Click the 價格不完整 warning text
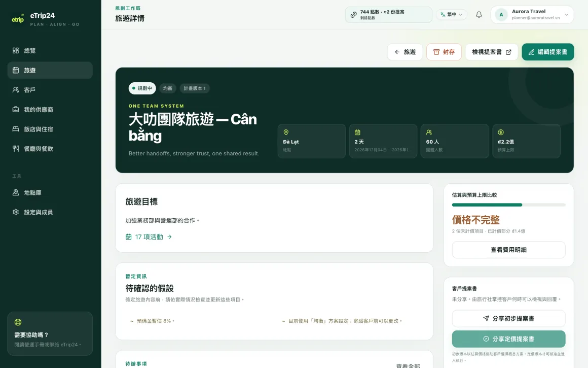Screen dimensions: 588x368 coord(476,220)
